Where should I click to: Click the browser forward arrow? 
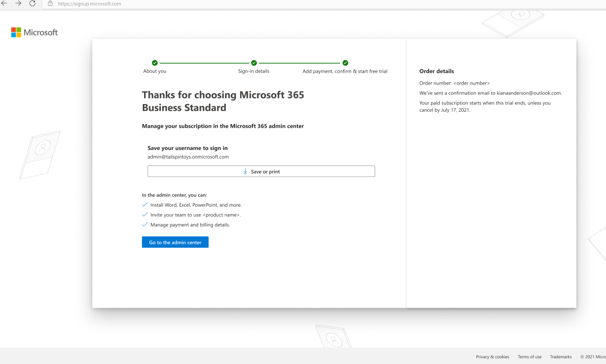point(18,4)
